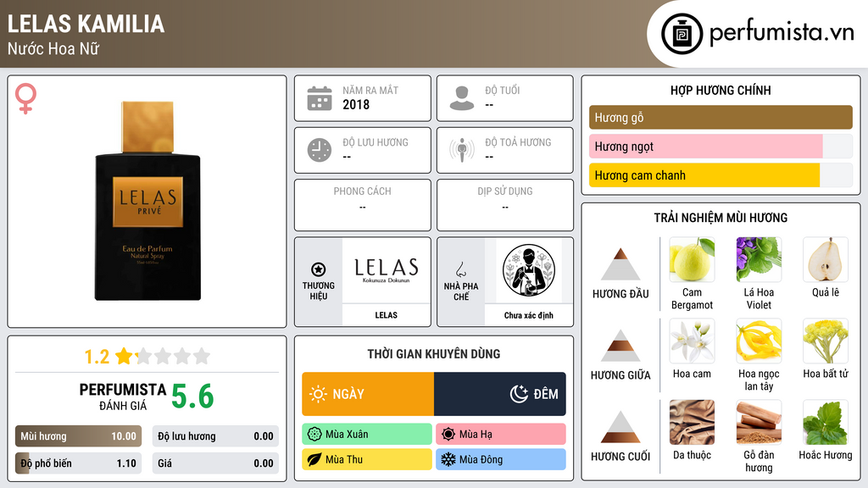Click the Hương gỗ accord bar

[x=721, y=117]
